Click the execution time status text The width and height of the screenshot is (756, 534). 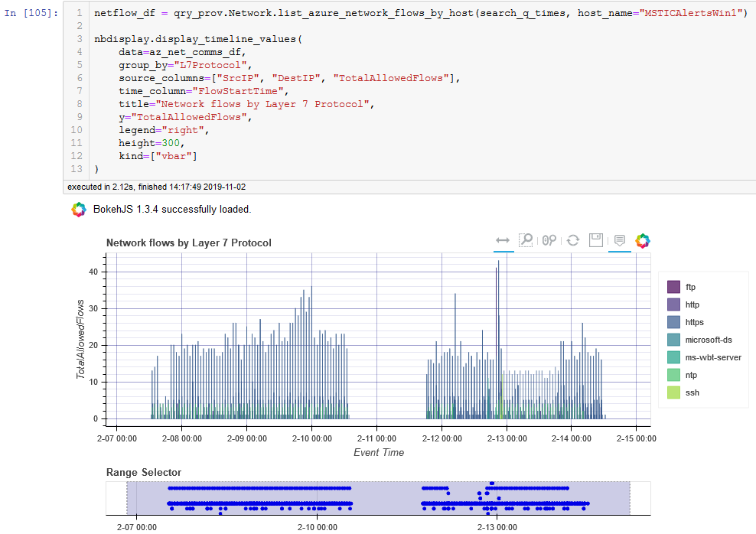pyautogui.click(x=156, y=187)
